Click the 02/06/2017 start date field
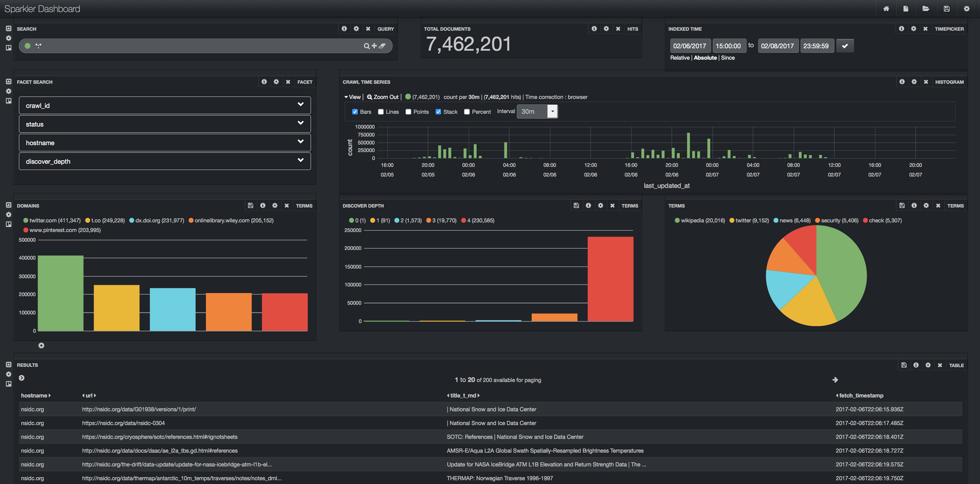The image size is (980, 484). (689, 46)
